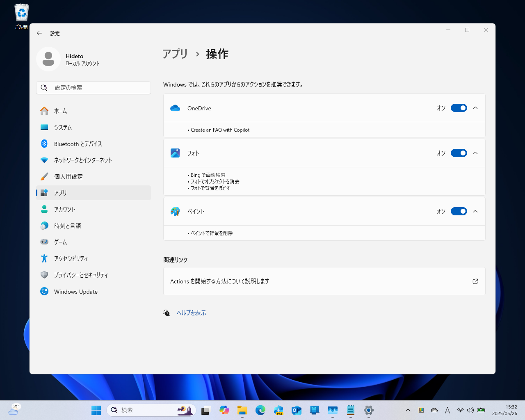The image size is (525, 420).
Task: Click the text 'フォトでオブジェクトを消去'
Action: point(215,182)
